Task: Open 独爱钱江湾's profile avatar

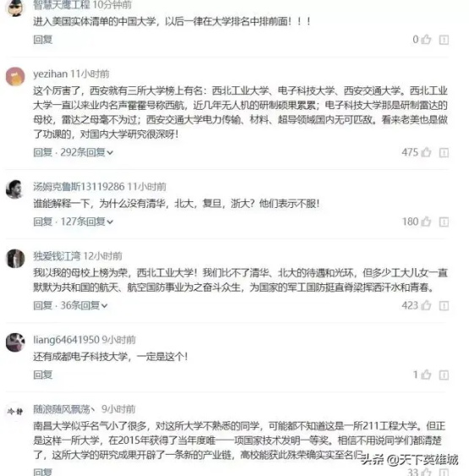Action: [15, 259]
